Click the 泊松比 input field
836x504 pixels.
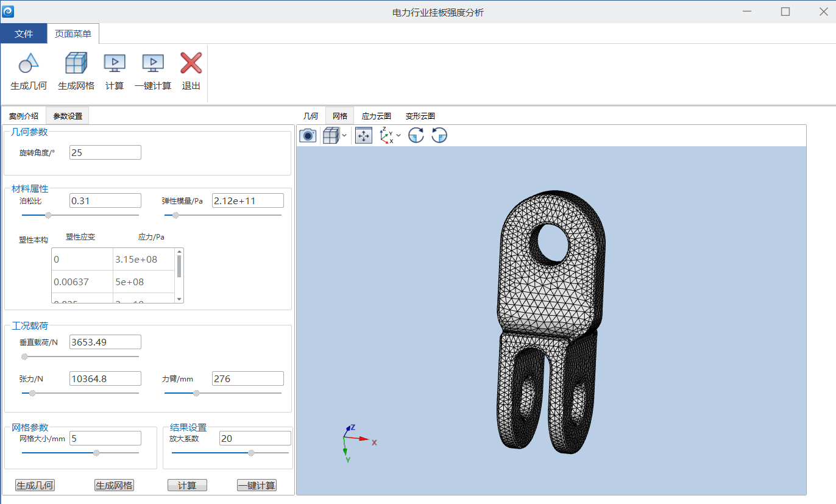tap(105, 201)
